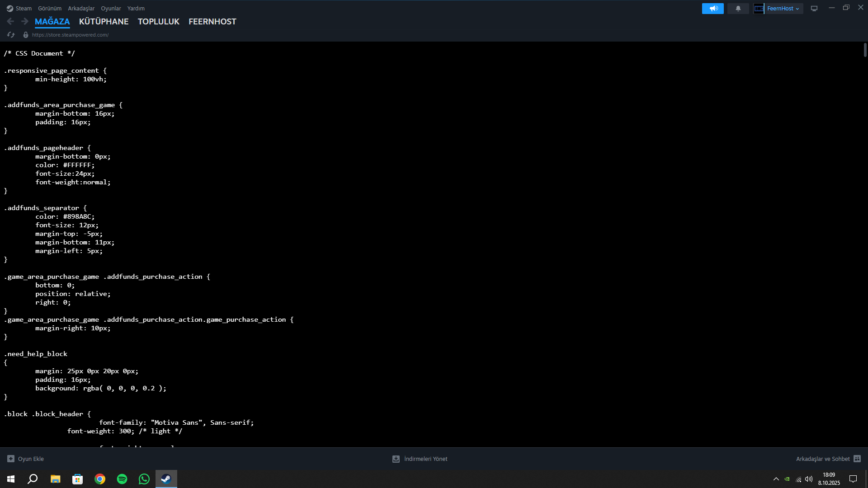Open the Görünüm menu

pyautogui.click(x=50, y=9)
